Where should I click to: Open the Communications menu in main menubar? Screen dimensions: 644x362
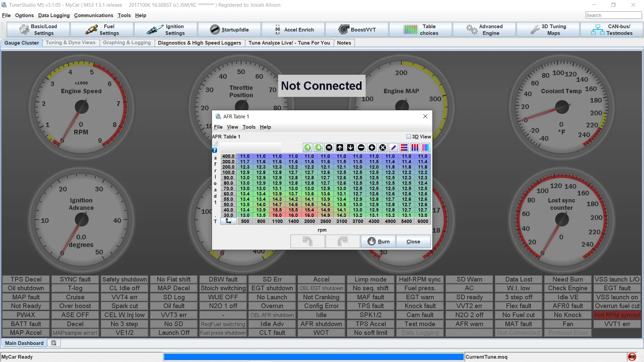pyautogui.click(x=94, y=15)
